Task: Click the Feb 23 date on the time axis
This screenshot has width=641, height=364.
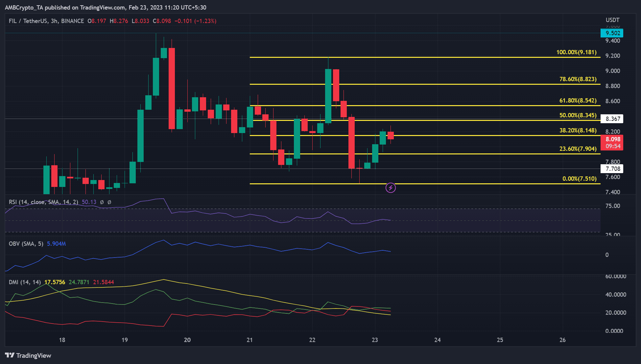Action: 374,340
